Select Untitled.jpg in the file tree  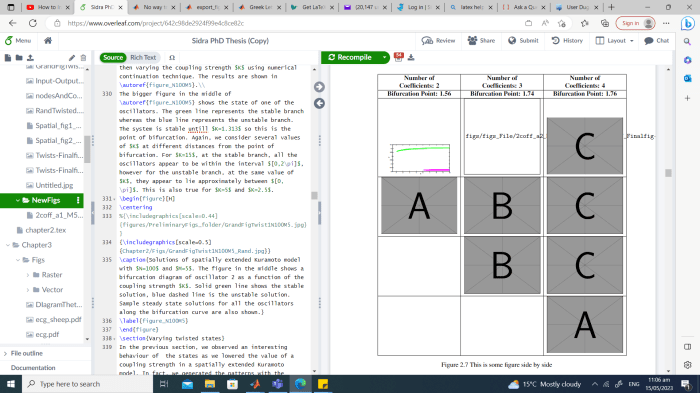point(54,185)
